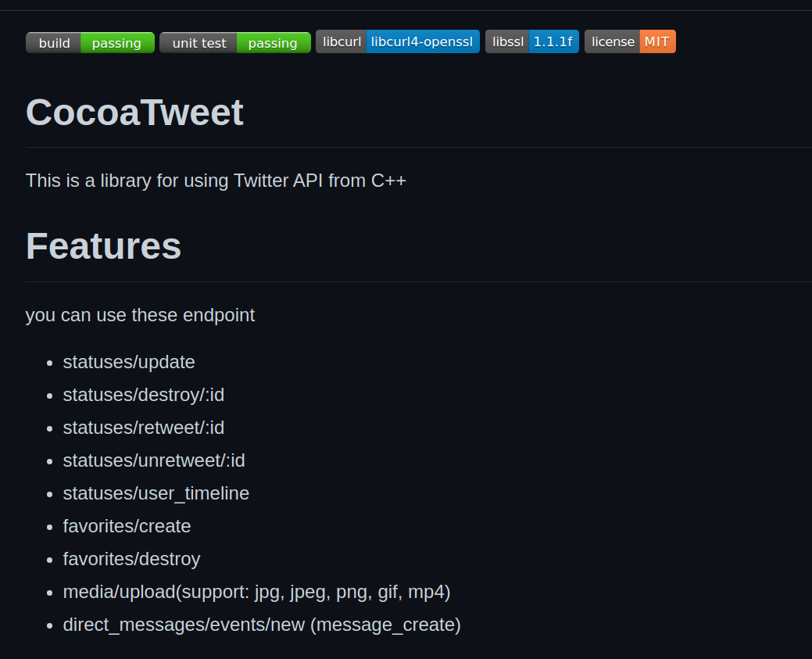Select statuses/unretweet/:id list item
Viewport: 812px width, 659px height.
click(x=154, y=460)
